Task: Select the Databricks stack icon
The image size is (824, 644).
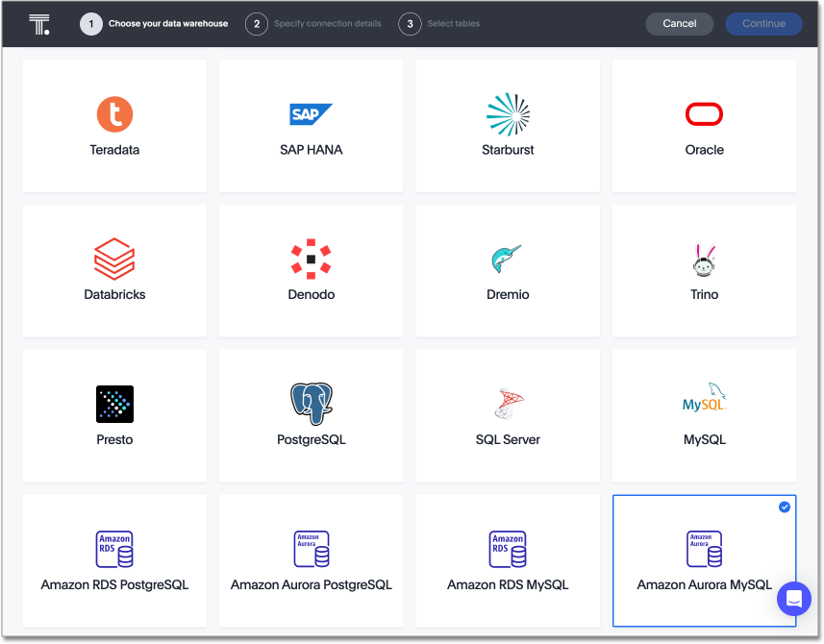Action: (x=114, y=258)
